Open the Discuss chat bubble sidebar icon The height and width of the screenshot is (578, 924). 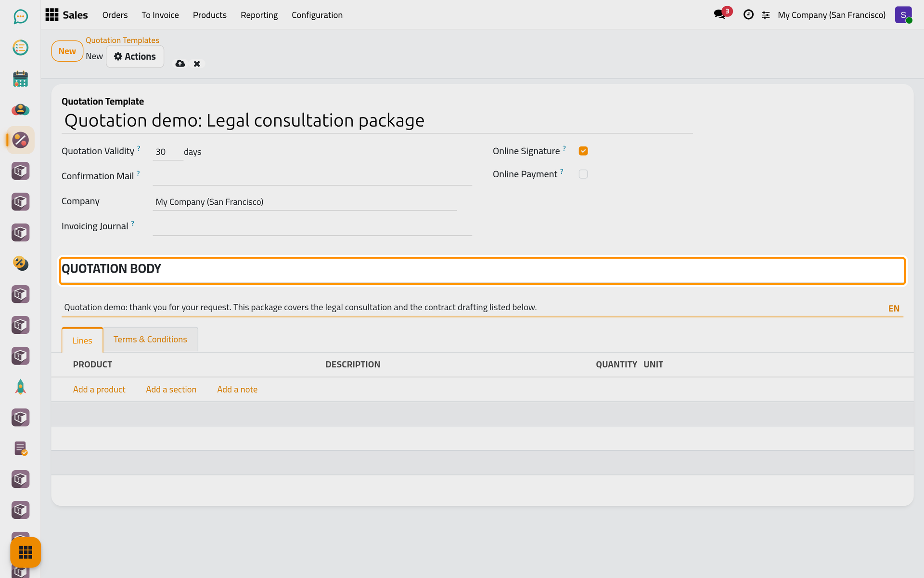20,17
